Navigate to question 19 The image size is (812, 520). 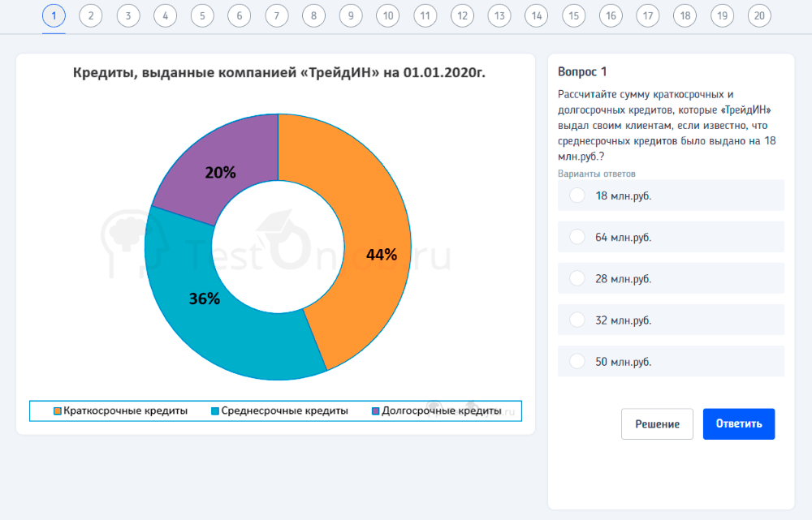point(723,15)
